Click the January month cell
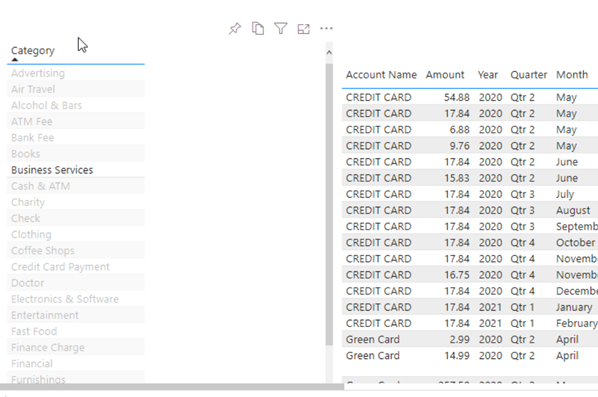 tap(574, 307)
